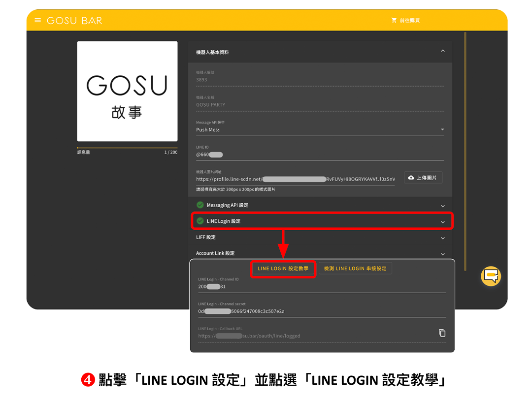Copy the Callback URL with copy icon
This screenshot has height=399, width=532.
[x=442, y=333]
